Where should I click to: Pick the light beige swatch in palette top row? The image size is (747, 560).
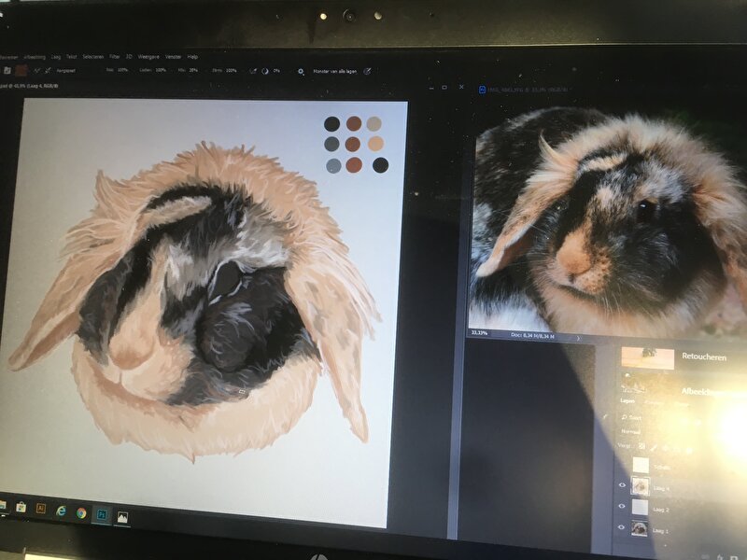[374, 124]
